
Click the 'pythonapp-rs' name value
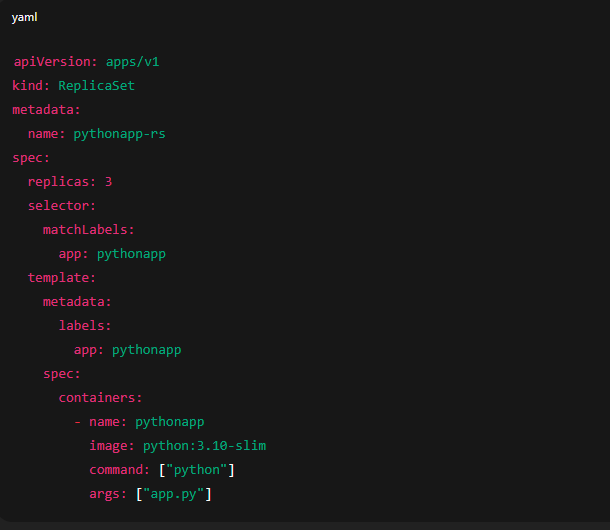click(x=119, y=134)
